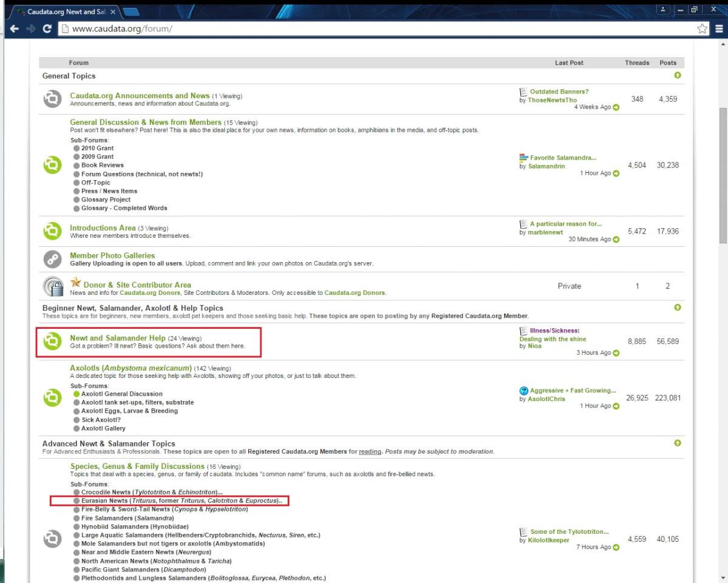Open 2009 Grant sub-forum
Screen dimensions: 728x583
coord(98,157)
